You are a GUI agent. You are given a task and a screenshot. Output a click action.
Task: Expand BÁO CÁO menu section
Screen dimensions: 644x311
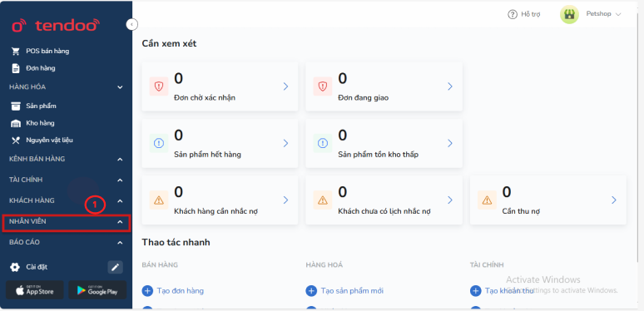(120, 243)
